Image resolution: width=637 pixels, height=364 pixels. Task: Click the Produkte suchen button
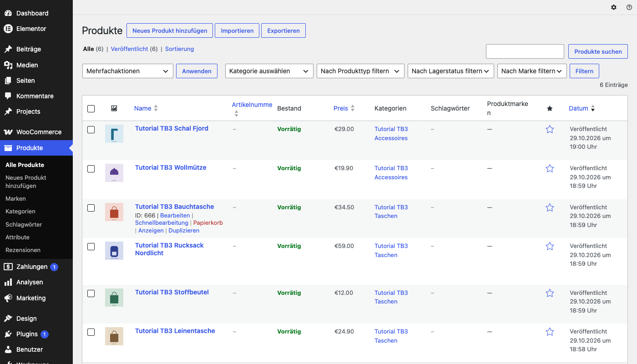point(598,51)
